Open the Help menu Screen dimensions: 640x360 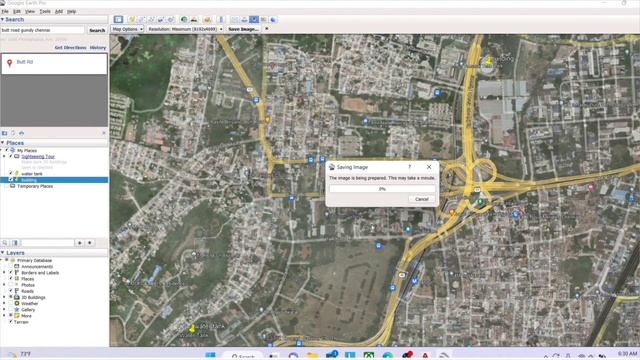pos(71,11)
